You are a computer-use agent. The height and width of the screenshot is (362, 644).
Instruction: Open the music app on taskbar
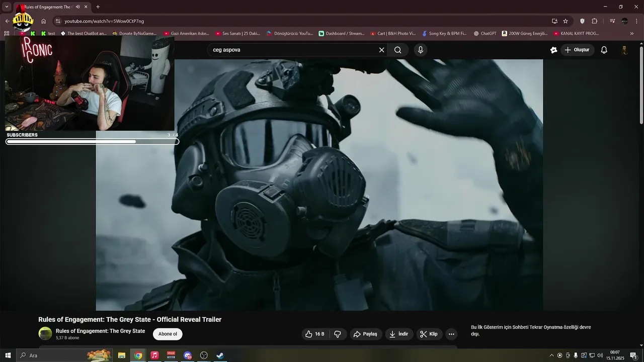pyautogui.click(x=154, y=355)
